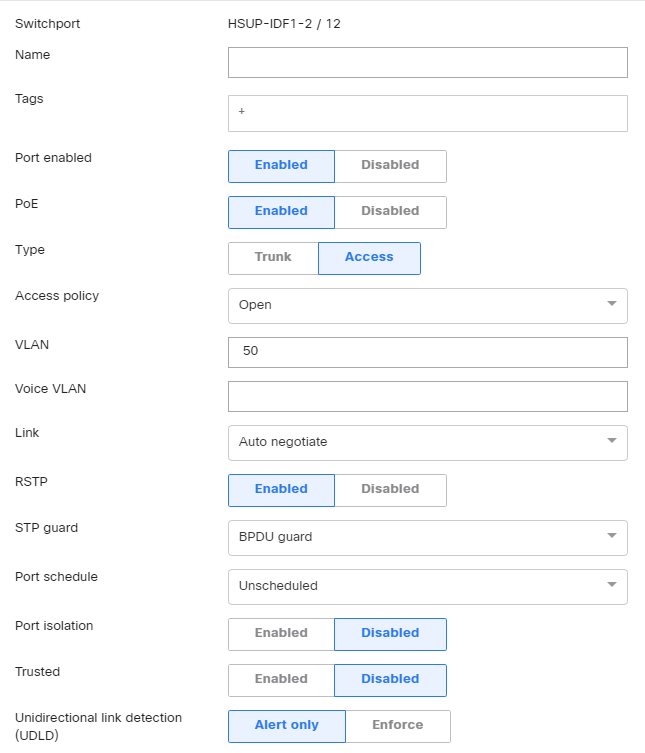Expand the Link Auto negotiate dropdown

point(427,442)
